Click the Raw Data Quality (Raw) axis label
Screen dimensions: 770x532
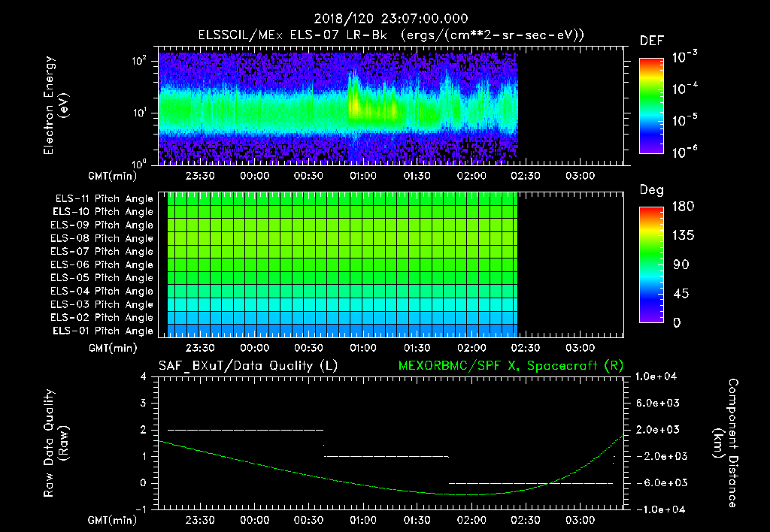tap(56, 443)
